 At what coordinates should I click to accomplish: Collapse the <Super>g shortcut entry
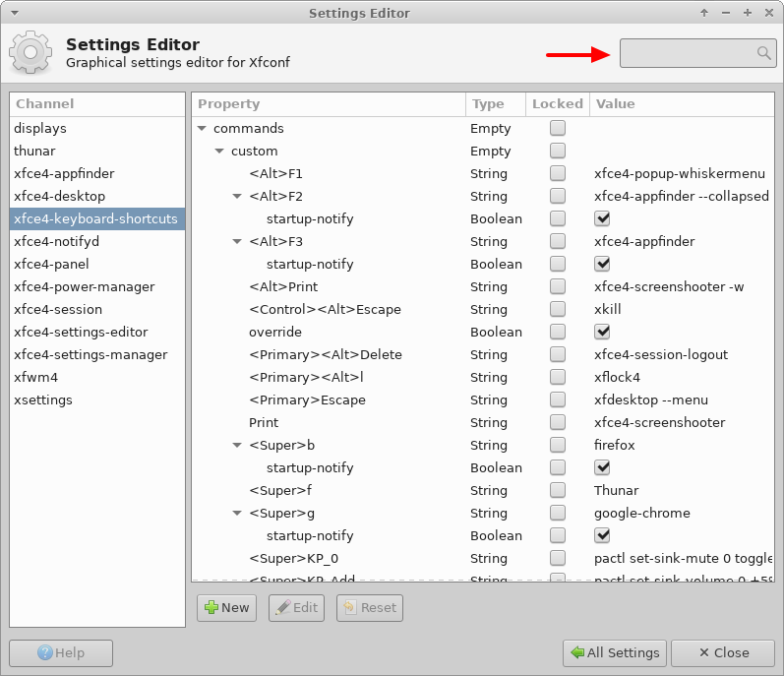pos(238,513)
